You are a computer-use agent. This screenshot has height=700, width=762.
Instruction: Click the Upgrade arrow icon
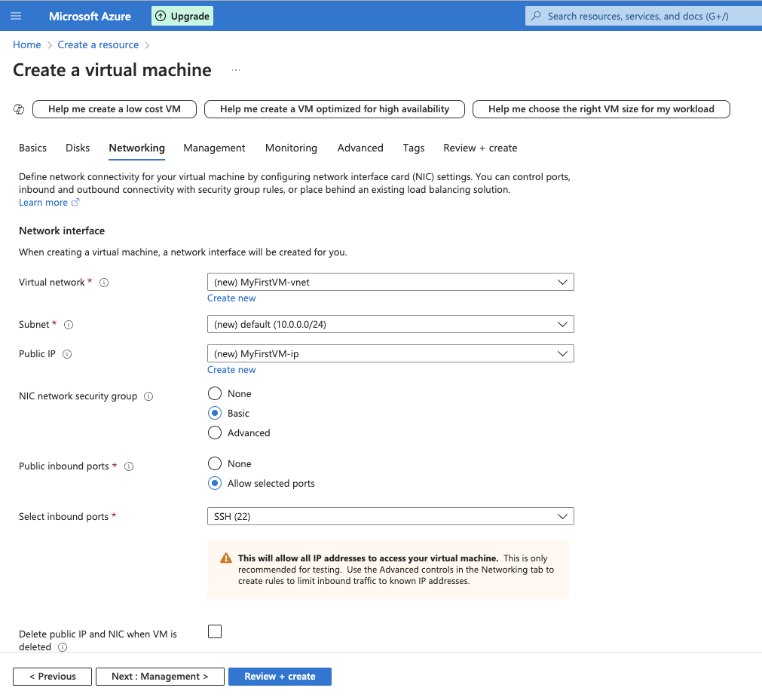pyautogui.click(x=161, y=16)
